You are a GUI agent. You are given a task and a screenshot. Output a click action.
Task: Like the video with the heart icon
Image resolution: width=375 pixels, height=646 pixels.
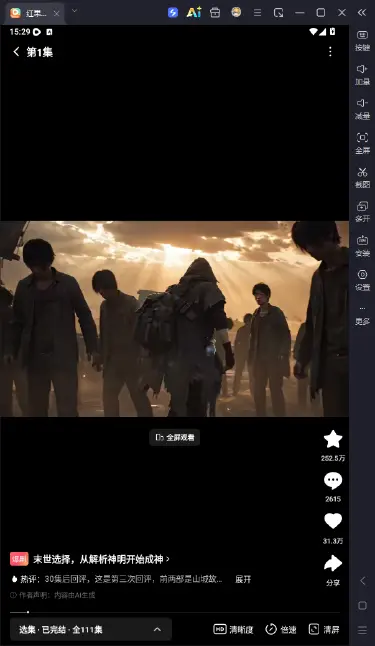[x=333, y=521]
